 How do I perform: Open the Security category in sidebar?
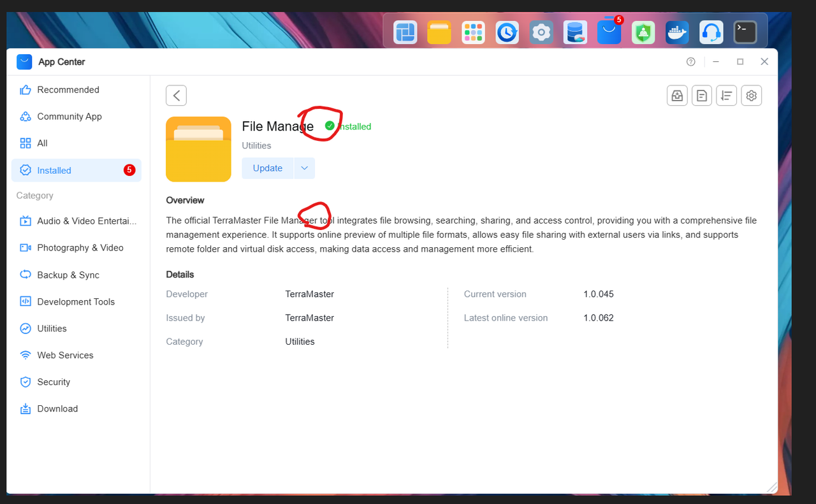(x=76, y=382)
